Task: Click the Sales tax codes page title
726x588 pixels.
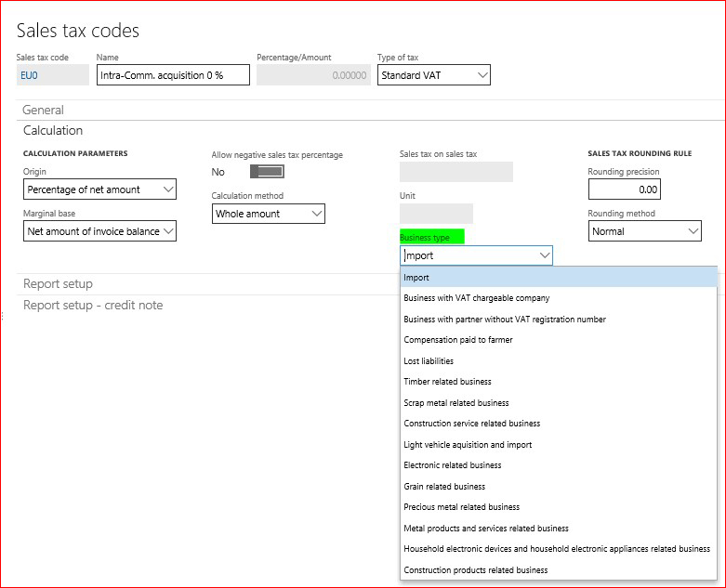Action: [78, 31]
